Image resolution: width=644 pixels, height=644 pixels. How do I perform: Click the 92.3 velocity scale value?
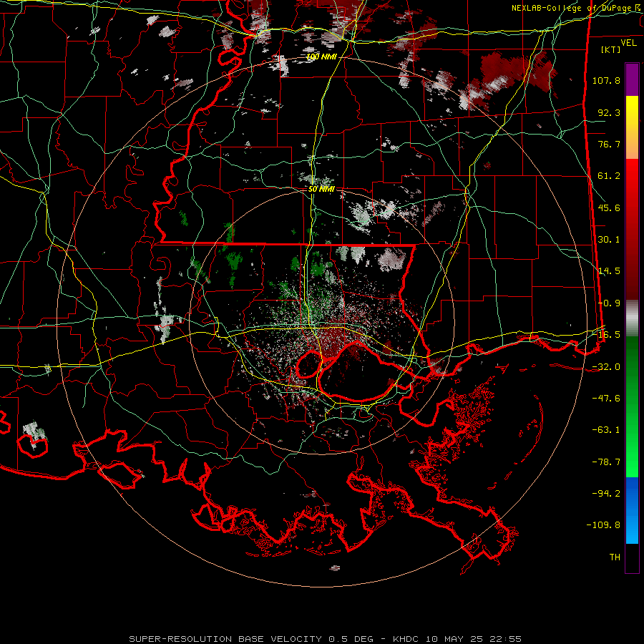[x=609, y=112]
